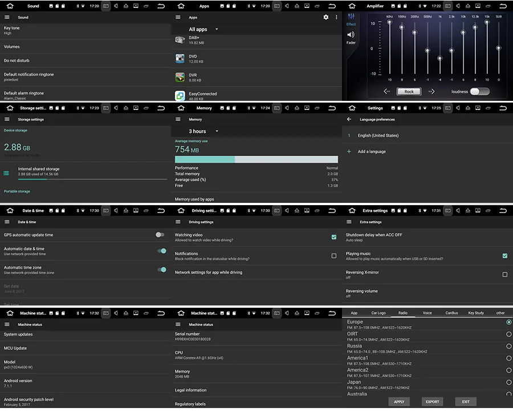The width and height of the screenshot is (513, 420).
Task: Click the EXPORT button
Action: tap(433, 402)
